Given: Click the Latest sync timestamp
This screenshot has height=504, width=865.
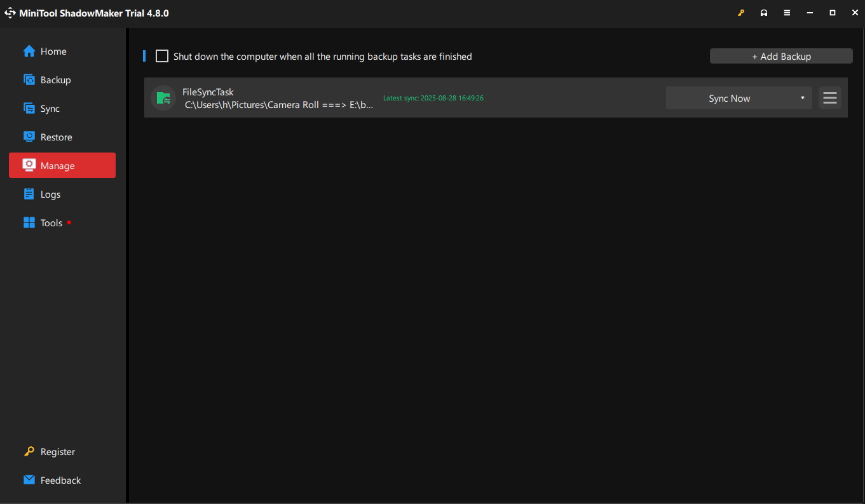Looking at the screenshot, I should pos(433,98).
